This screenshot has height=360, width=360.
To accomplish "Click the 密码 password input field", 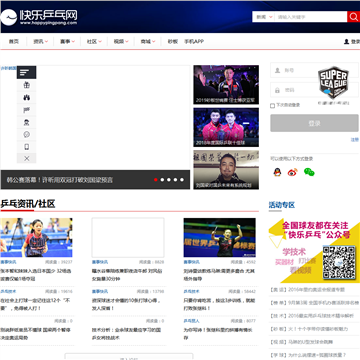I will click(x=315, y=90).
